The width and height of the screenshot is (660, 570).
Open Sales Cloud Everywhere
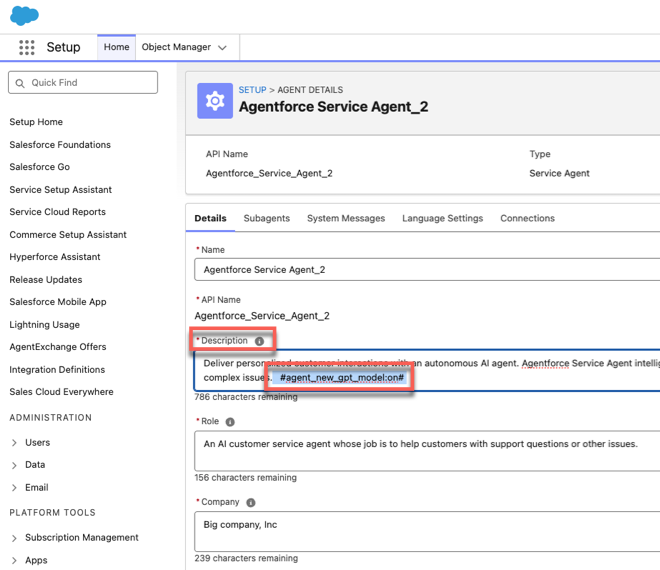tap(61, 392)
